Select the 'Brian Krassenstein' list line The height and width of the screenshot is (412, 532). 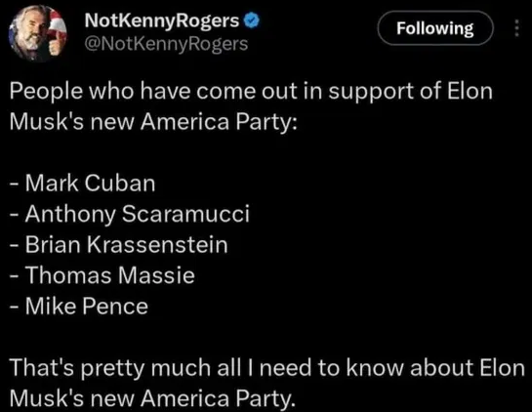click(119, 245)
